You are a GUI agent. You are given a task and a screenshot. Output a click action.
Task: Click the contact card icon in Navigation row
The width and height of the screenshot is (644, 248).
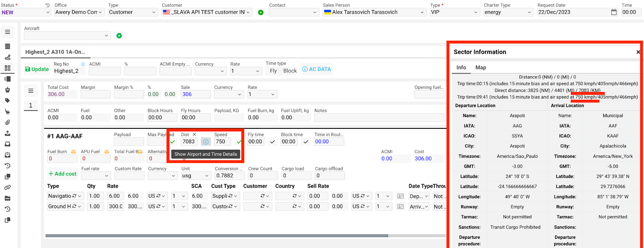[x=400, y=196]
